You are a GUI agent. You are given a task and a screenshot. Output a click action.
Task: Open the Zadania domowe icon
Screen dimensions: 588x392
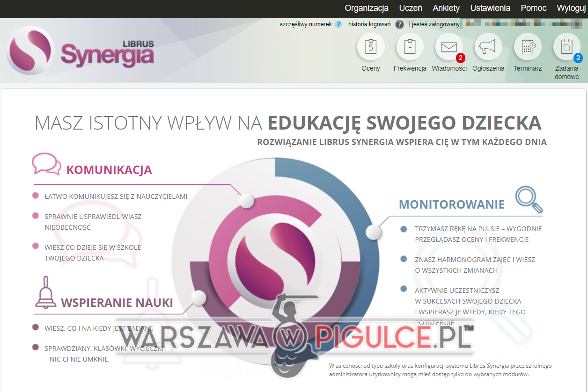[566, 48]
